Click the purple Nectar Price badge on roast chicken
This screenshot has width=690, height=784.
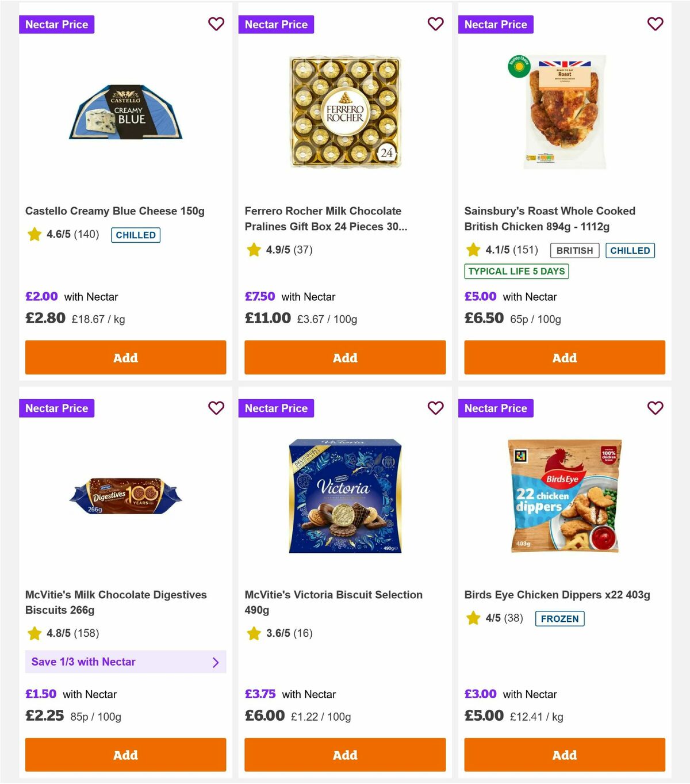tap(496, 24)
